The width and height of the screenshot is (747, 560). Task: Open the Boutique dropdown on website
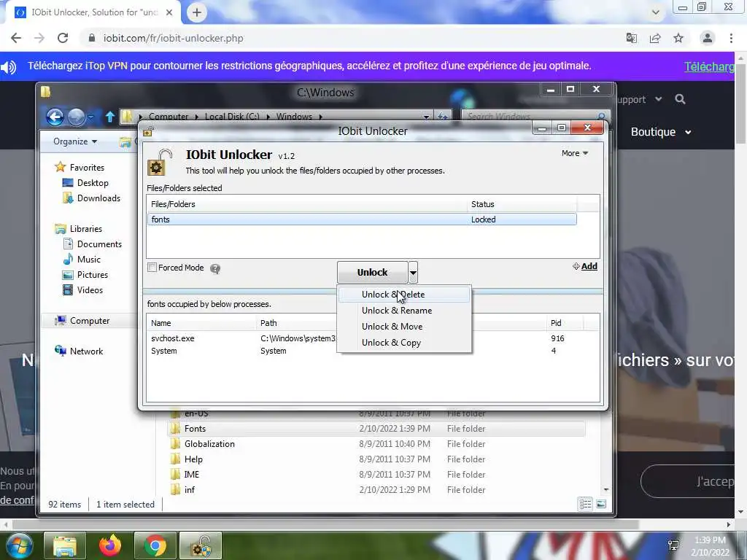point(661,132)
